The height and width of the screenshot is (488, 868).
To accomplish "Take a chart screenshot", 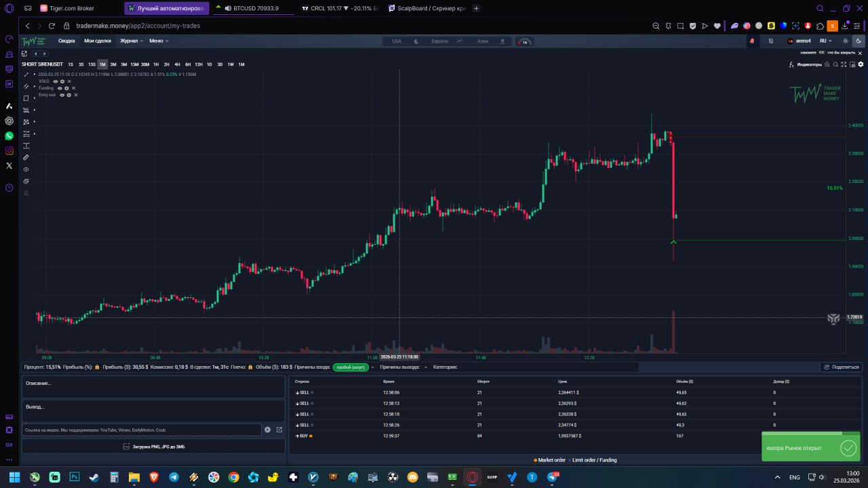I will [x=852, y=64].
